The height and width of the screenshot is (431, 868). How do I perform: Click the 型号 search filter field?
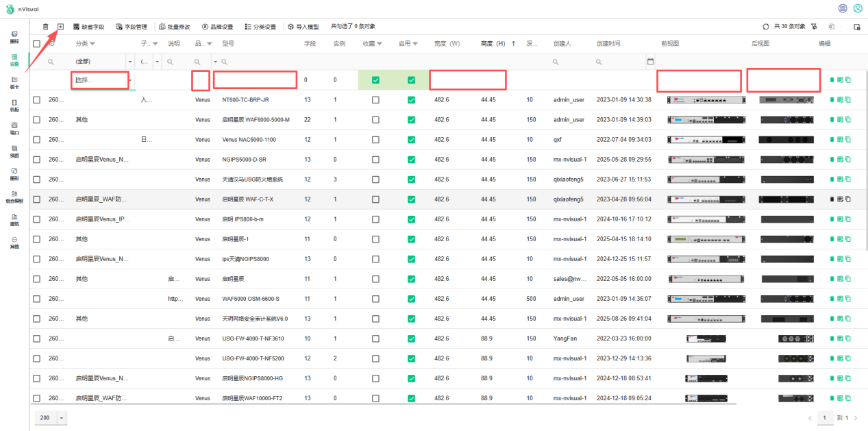[x=257, y=62]
